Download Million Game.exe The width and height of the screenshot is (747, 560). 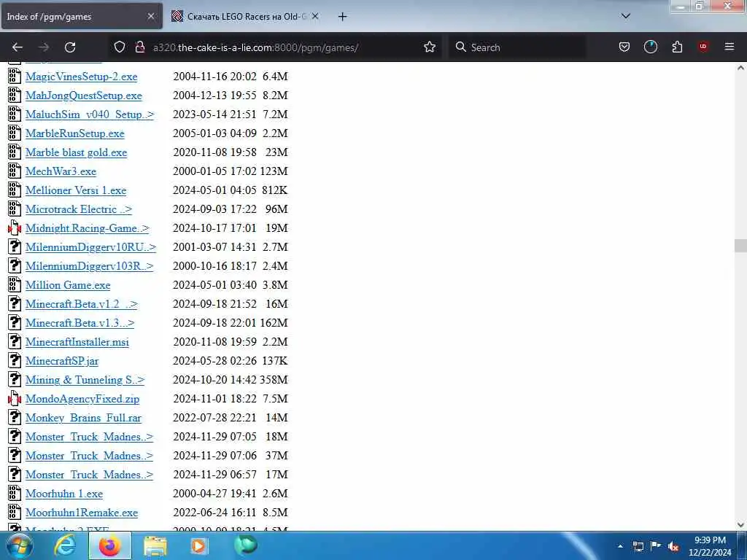[x=68, y=285]
